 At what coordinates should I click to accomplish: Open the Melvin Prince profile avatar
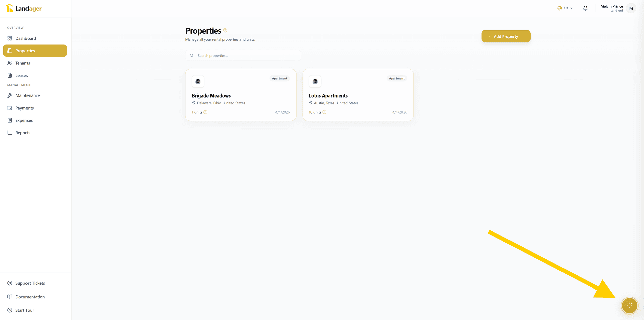point(631,8)
